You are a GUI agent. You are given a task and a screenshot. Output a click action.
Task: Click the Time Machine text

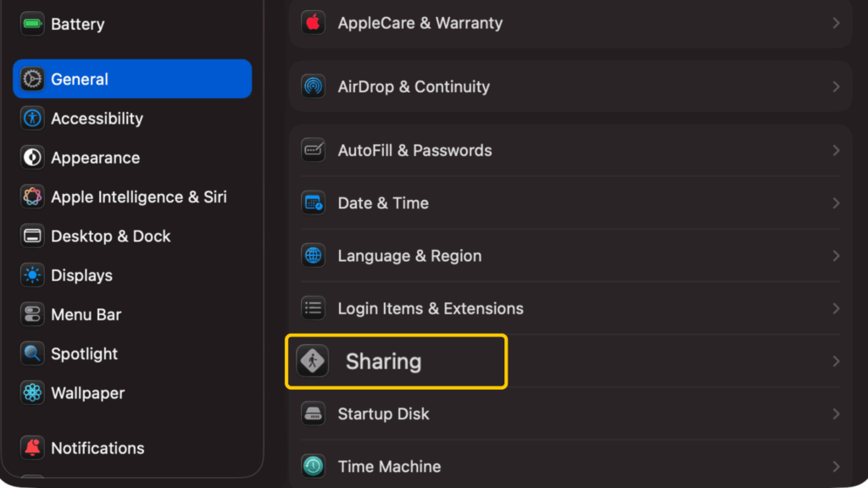(389, 467)
